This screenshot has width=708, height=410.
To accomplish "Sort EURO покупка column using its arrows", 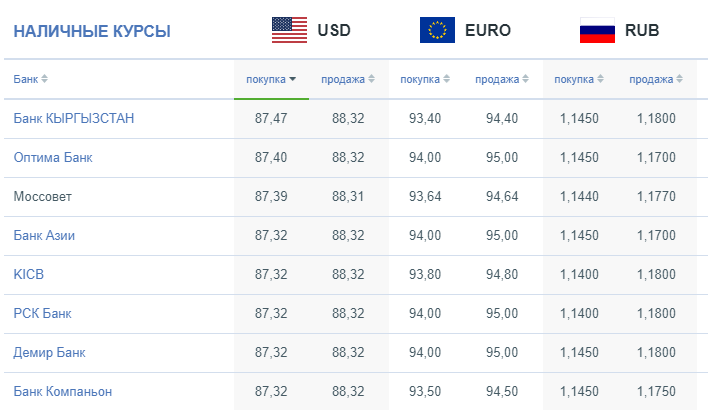I will tap(446, 79).
